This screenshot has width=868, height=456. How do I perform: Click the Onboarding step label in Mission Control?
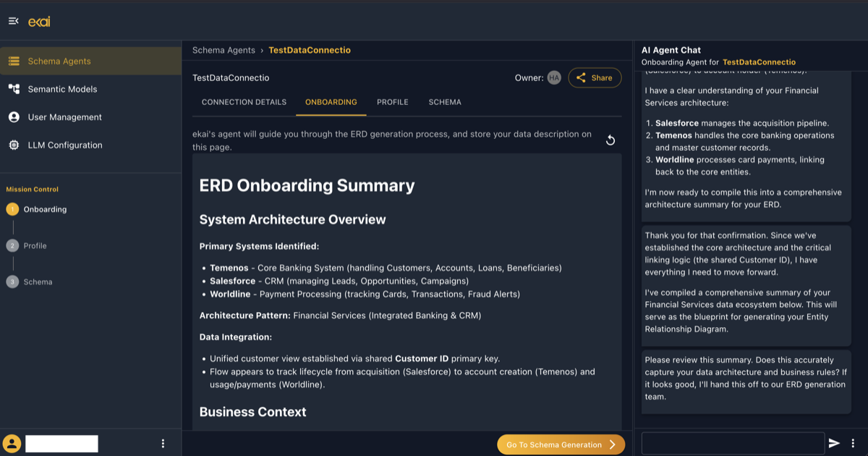click(x=45, y=209)
